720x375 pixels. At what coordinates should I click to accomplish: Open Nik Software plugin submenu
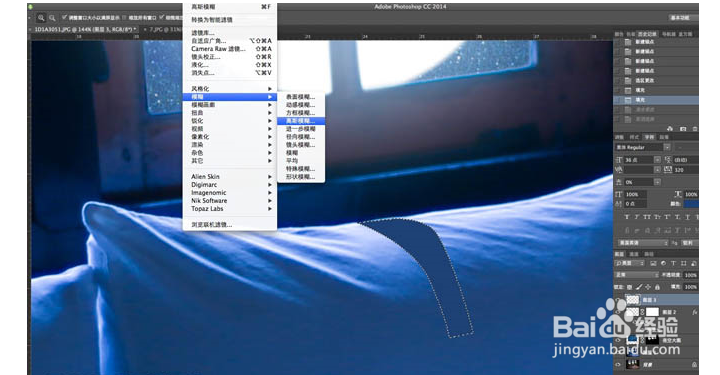pyautogui.click(x=230, y=201)
